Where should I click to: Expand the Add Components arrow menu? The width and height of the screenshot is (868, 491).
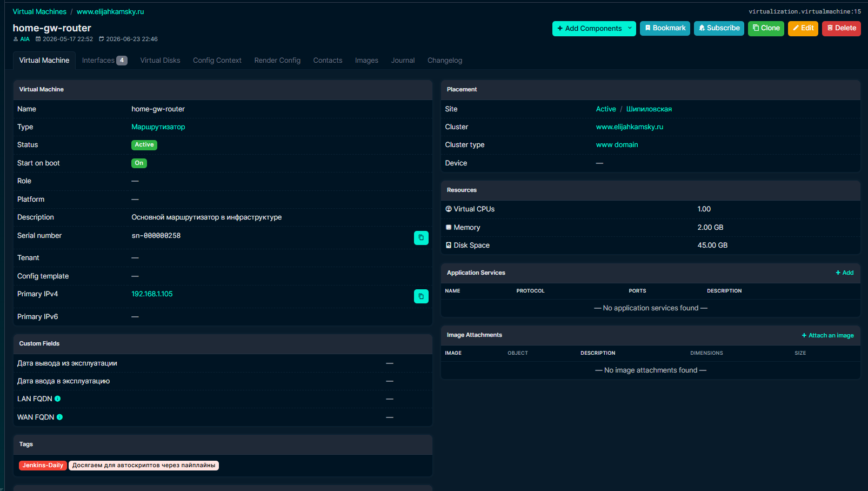pos(630,29)
